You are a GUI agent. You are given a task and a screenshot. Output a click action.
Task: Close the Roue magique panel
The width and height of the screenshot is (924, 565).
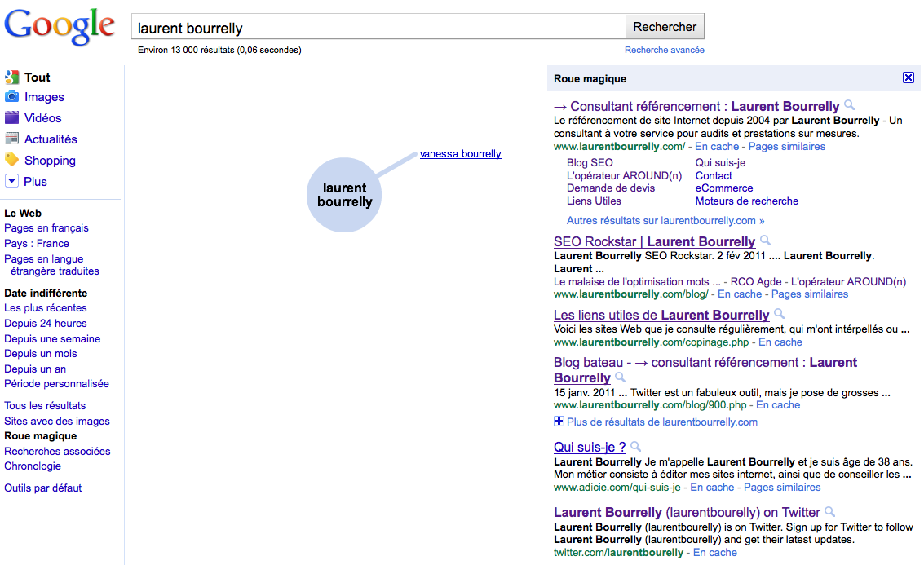point(908,77)
